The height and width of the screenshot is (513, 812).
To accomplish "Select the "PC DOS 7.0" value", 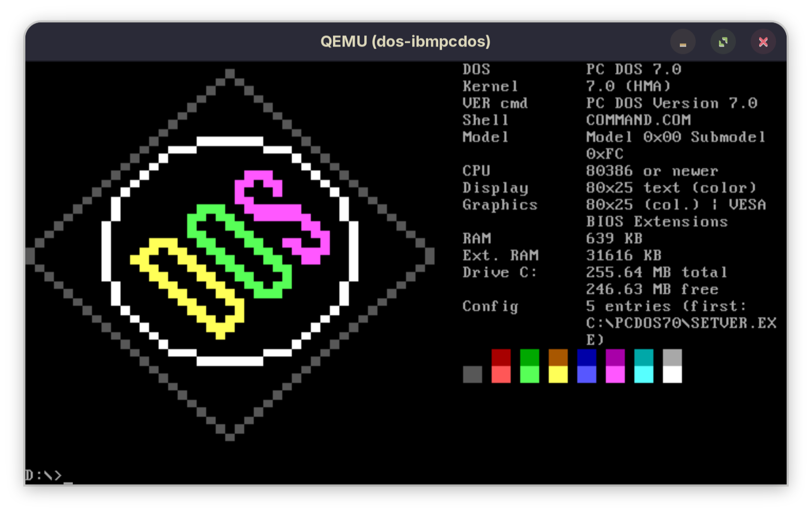I will [x=633, y=69].
